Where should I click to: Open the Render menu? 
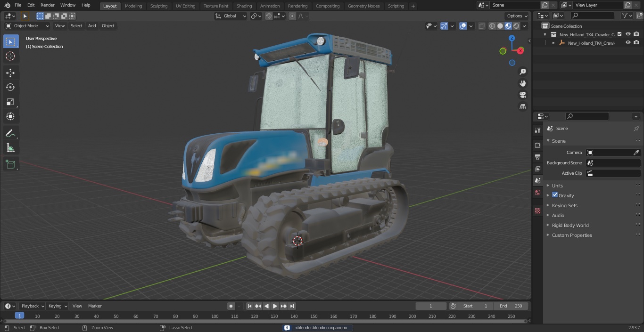[47, 5]
